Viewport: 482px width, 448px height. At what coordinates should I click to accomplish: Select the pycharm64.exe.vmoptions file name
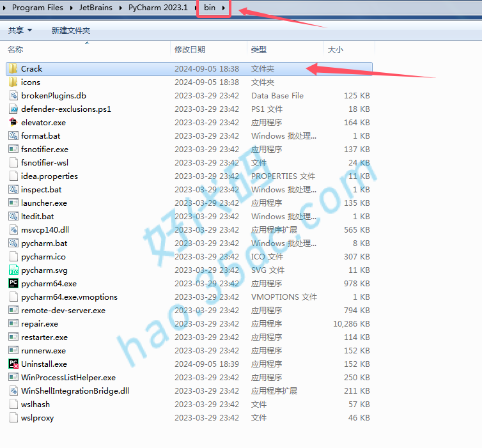(69, 297)
